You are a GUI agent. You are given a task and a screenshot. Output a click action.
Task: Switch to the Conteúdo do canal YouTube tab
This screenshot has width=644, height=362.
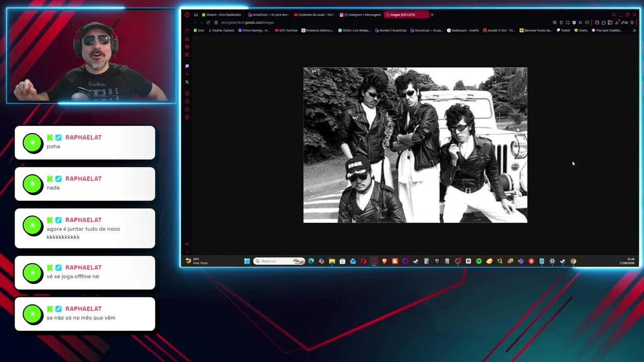point(314,15)
